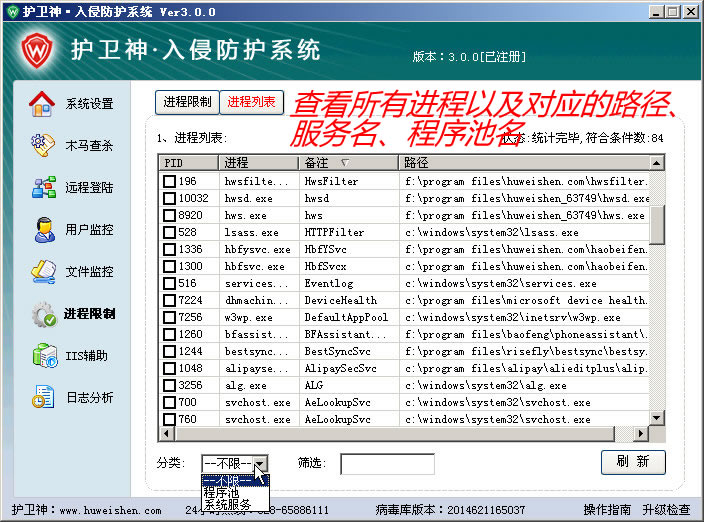Minimize the 护卫神 window

656,12
